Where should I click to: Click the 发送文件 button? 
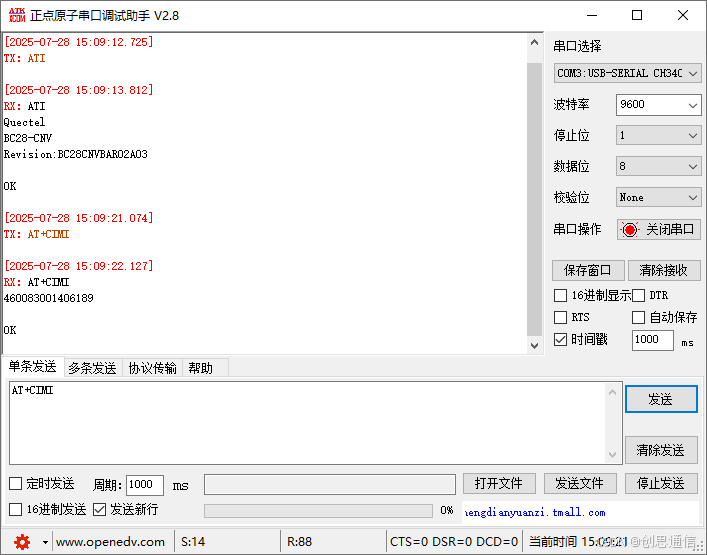pyautogui.click(x=580, y=484)
